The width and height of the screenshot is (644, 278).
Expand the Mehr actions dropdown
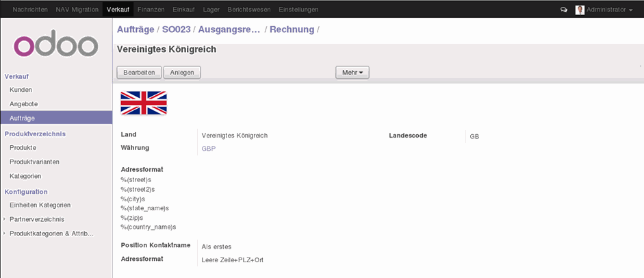(x=352, y=72)
